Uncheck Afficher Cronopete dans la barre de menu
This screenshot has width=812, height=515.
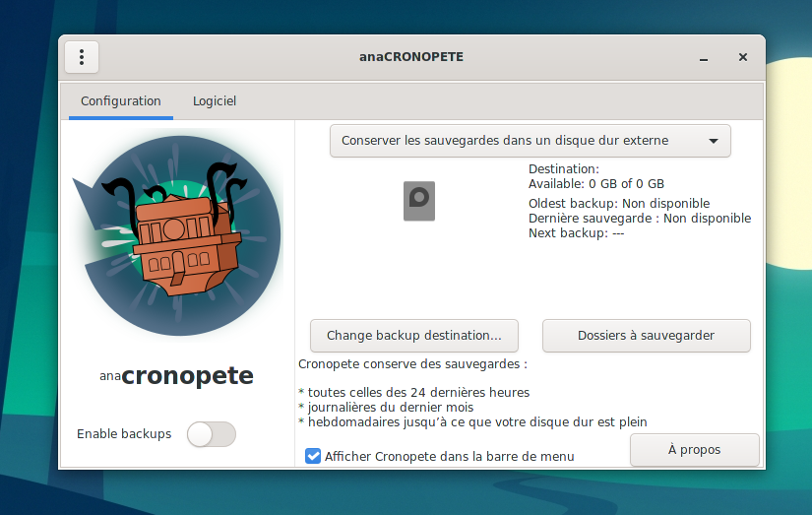(x=313, y=456)
